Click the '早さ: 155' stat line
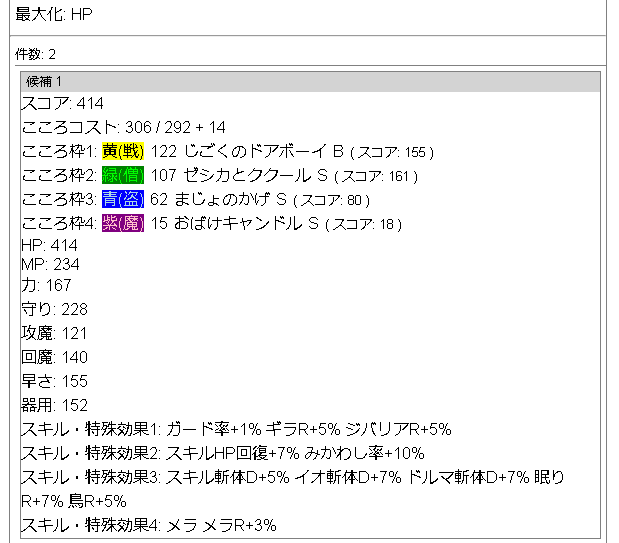The height and width of the screenshot is (543, 619). click(x=54, y=381)
